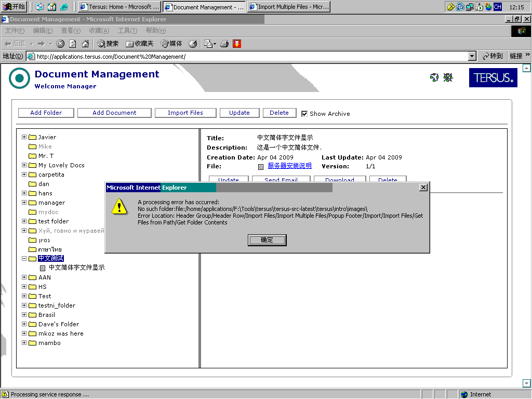532x399 pixels.
Task: Click the IE Print toolbar icon
Action: [224, 44]
